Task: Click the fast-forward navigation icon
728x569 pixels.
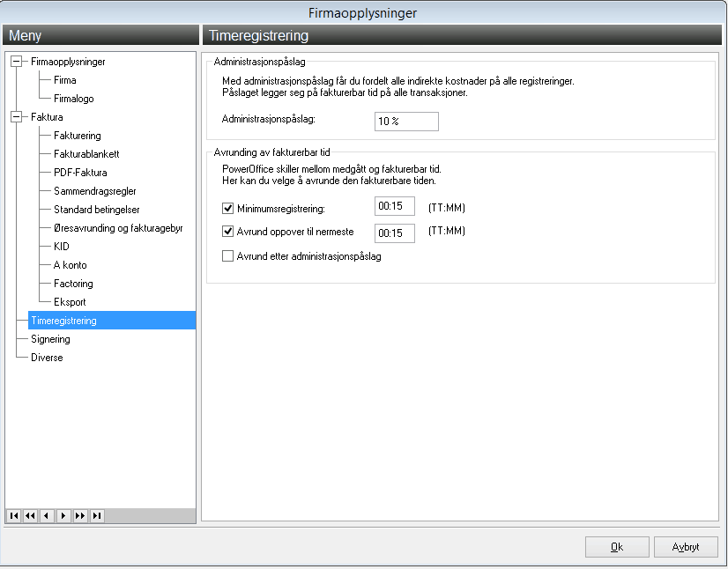Action: point(80,515)
